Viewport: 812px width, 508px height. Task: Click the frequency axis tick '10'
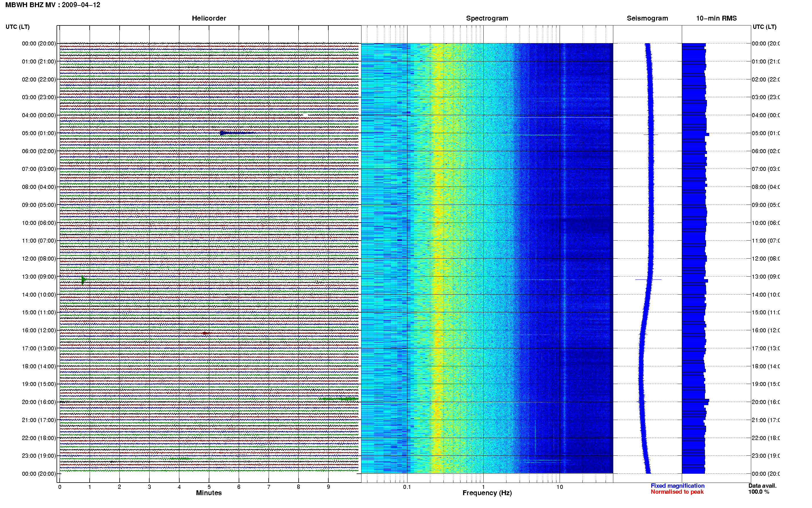click(560, 487)
